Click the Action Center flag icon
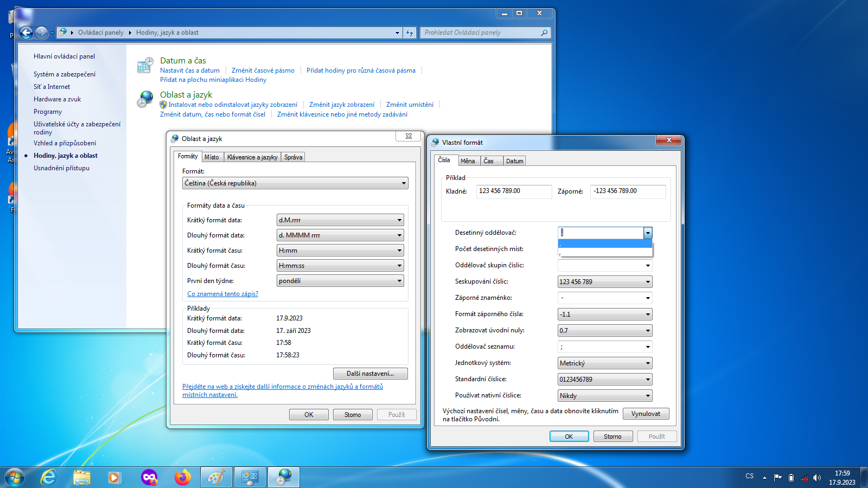868x488 pixels. (778, 478)
